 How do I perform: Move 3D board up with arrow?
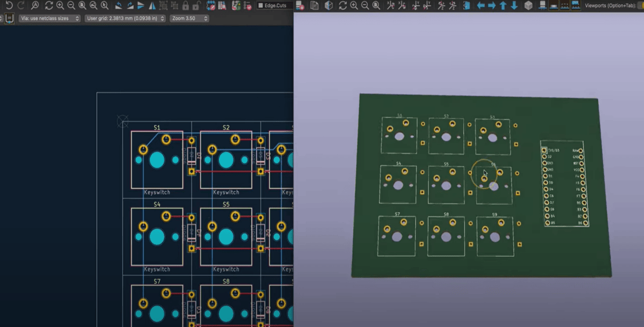[503, 6]
